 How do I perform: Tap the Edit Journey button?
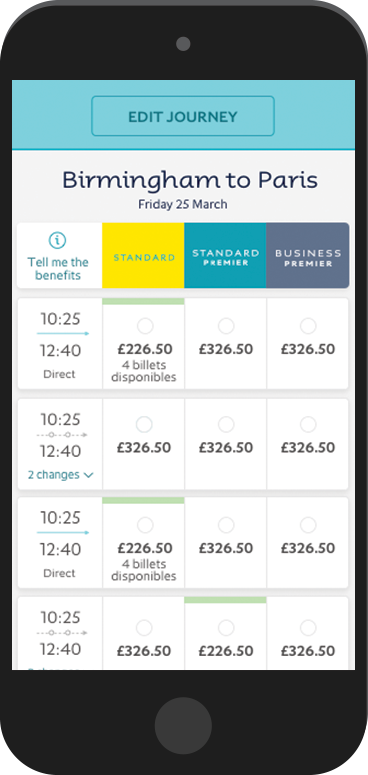coord(183,116)
